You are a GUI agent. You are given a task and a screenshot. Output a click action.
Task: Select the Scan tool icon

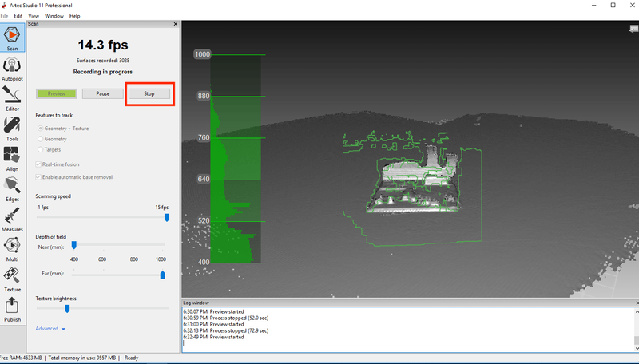coord(12,37)
